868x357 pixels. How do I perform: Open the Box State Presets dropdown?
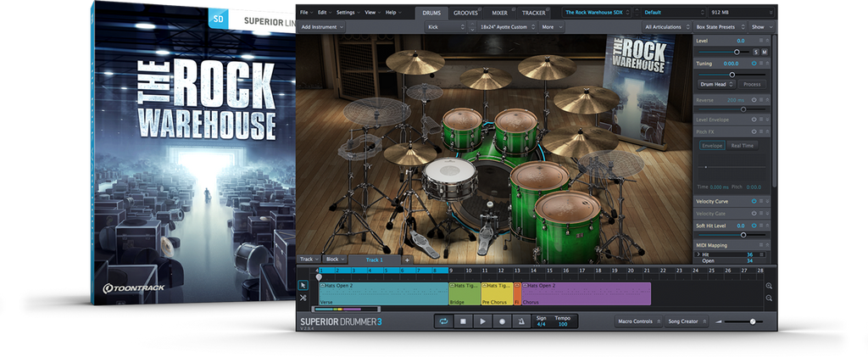point(721,26)
